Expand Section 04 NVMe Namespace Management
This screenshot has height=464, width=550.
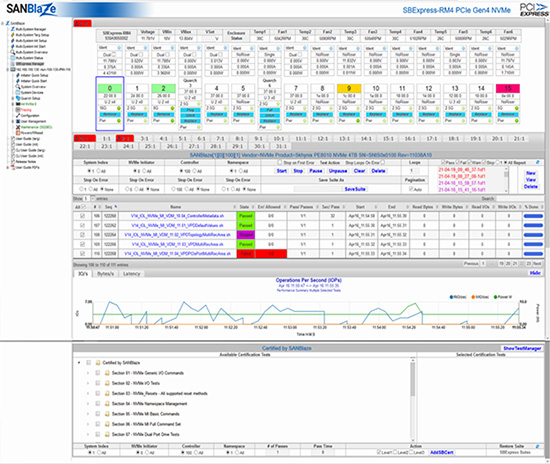click(88, 404)
